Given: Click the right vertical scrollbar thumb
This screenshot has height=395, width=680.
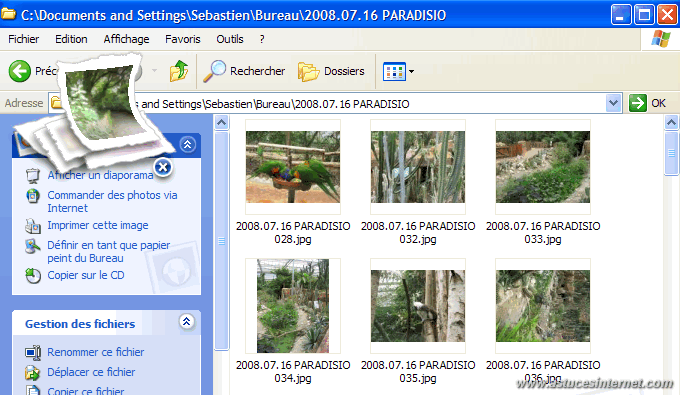Looking at the screenshot, I should [671, 153].
